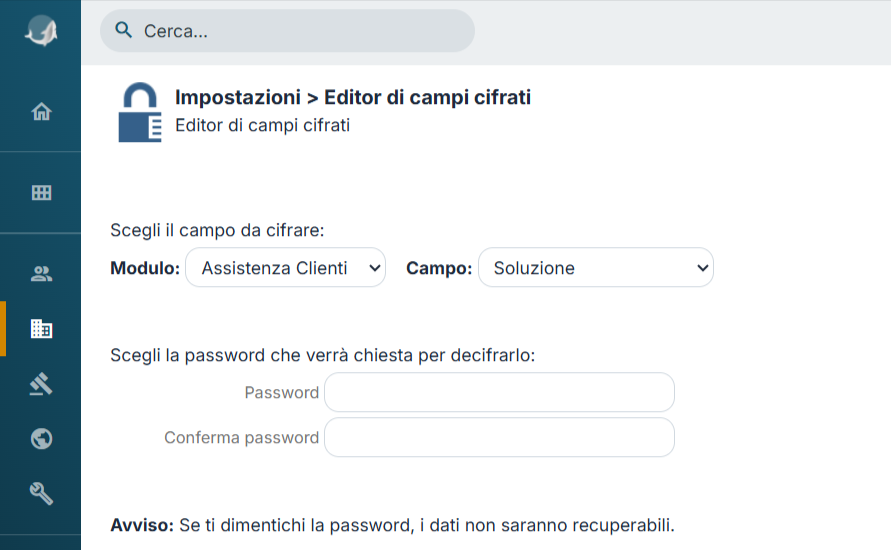The height and width of the screenshot is (550, 891).
Task: Click into the Conferma password input box
Action: tap(499, 437)
